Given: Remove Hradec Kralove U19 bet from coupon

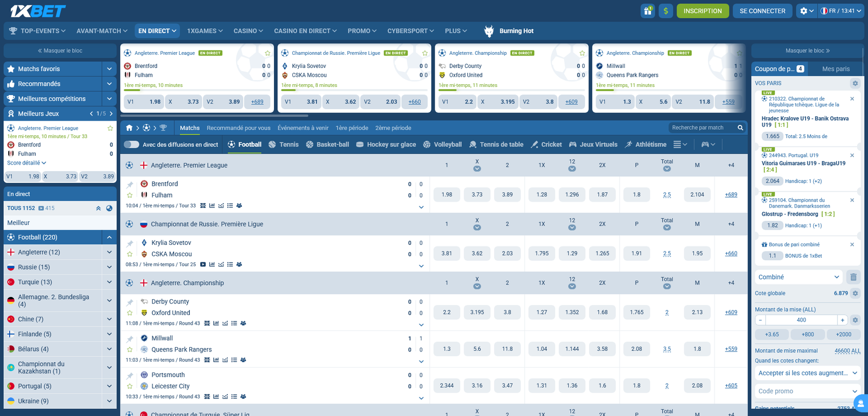Looking at the screenshot, I should point(852,99).
